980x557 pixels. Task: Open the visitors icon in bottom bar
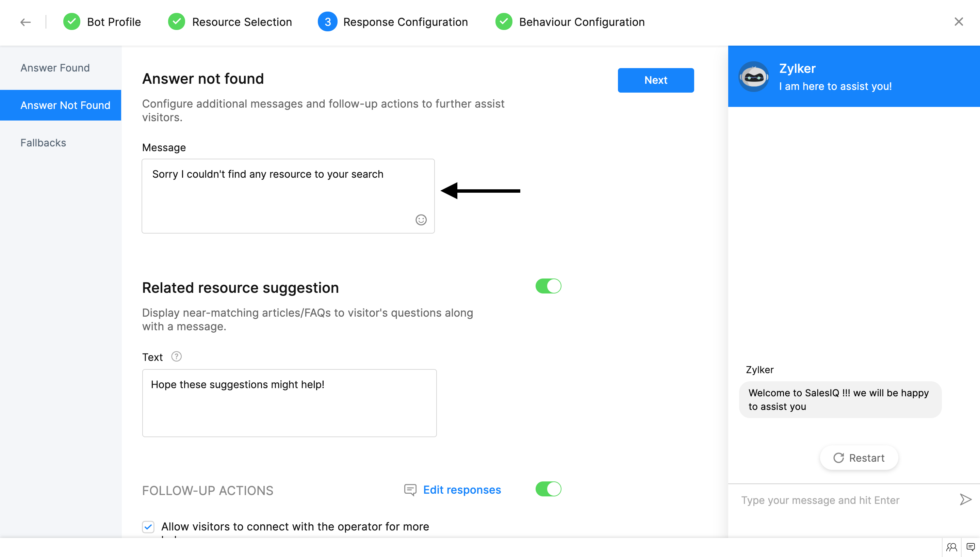click(951, 547)
